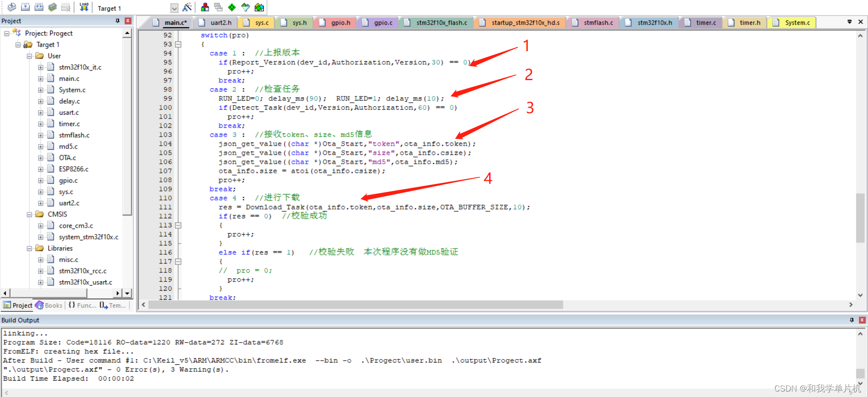Select system_stm32f10x.c under CMSIS
This screenshot has height=397, width=868.
pos(89,237)
